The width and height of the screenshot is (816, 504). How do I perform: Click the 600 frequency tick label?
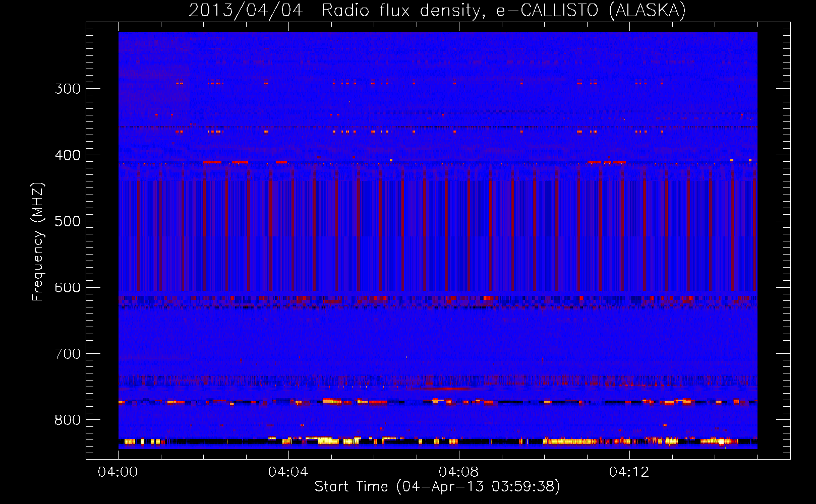pos(68,288)
